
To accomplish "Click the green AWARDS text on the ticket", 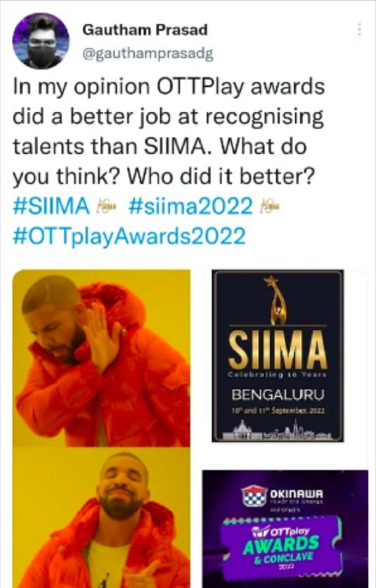I will pos(281,545).
